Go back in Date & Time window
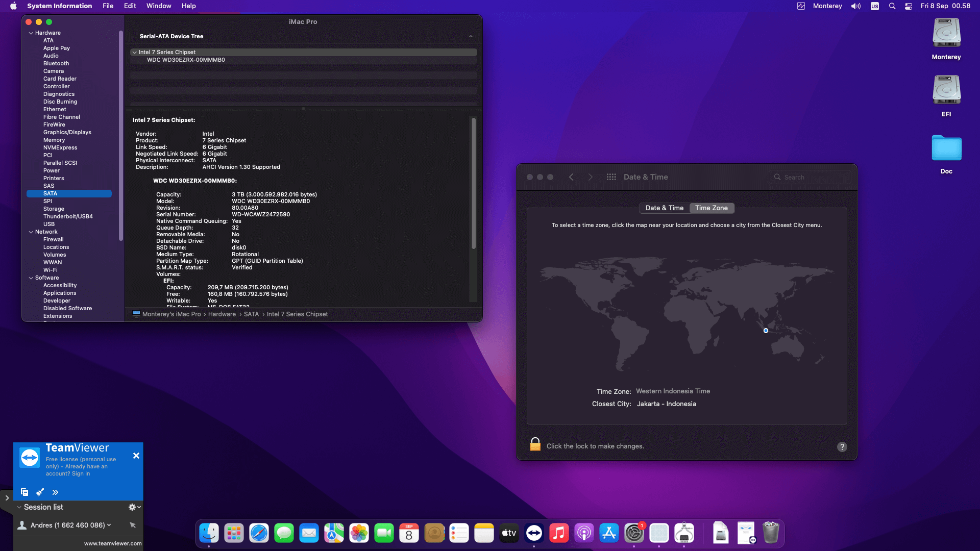The width and height of the screenshot is (980, 551). [571, 177]
